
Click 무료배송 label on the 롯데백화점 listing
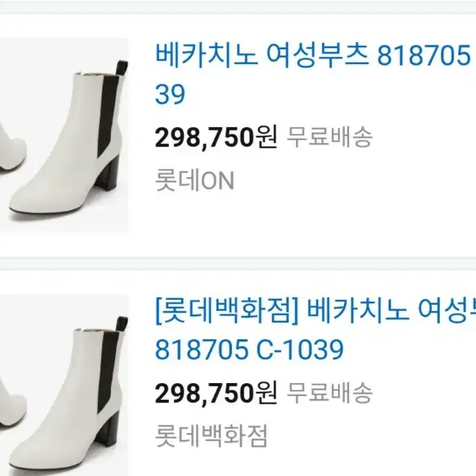(x=330, y=393)
